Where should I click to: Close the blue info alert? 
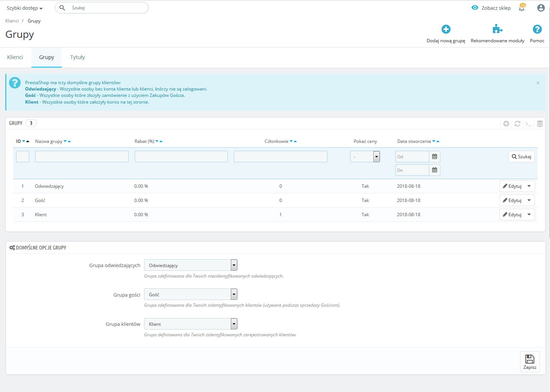click(538, 83)
